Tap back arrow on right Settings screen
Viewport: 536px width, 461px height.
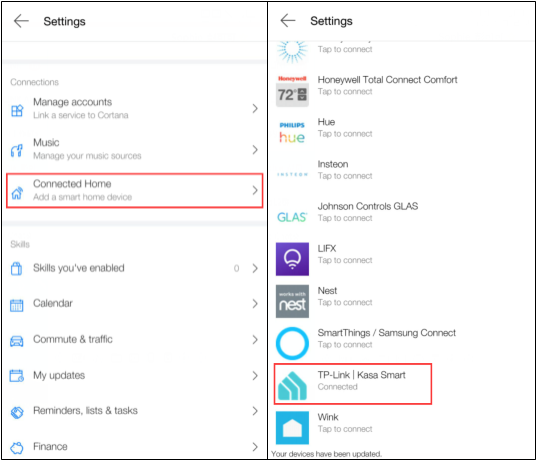coord(288,21)
